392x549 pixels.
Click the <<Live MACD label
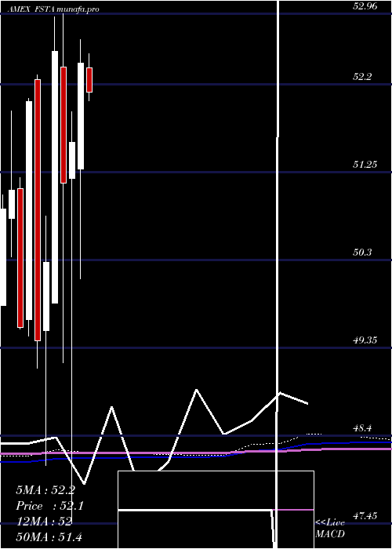point(330,528)
